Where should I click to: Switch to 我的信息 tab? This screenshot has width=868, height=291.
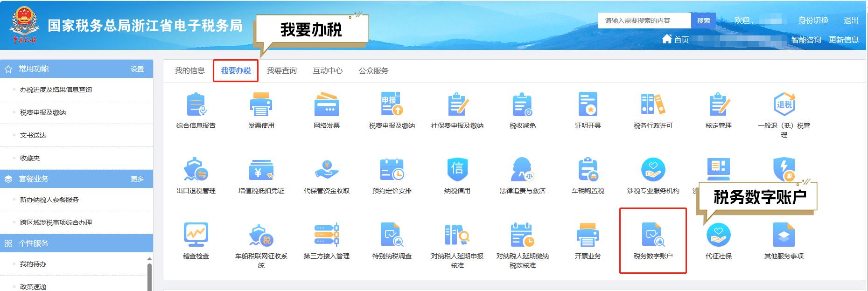tap(190, 70)
